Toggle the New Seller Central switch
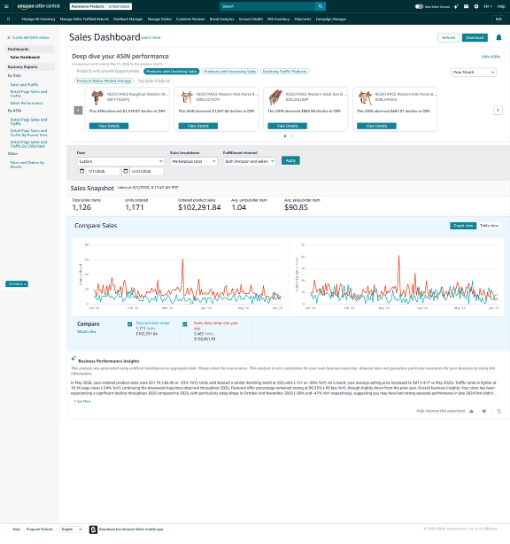510x544 pixels. [419, 6]
